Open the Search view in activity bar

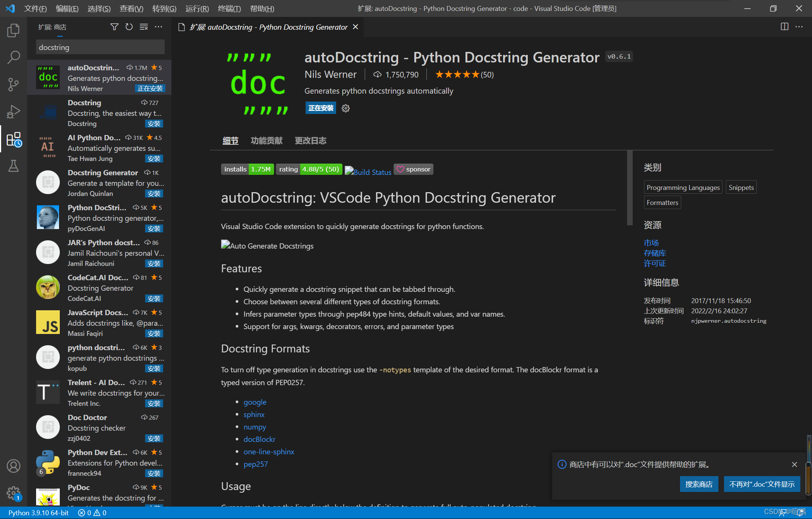tap(14, 58)
